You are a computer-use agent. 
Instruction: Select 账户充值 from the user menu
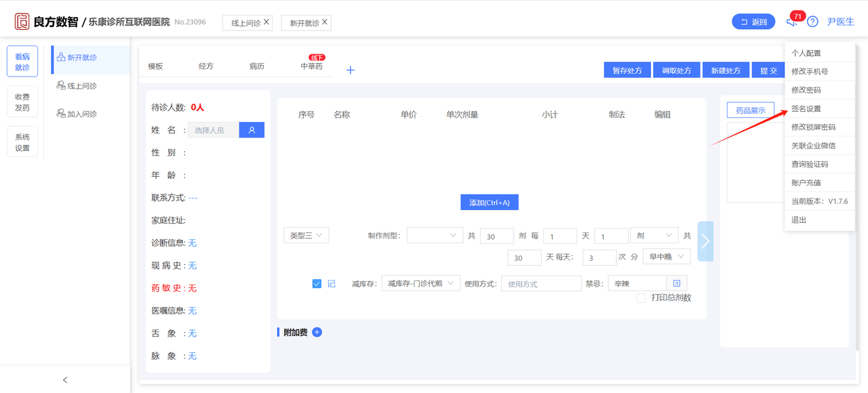click(806, 182)
